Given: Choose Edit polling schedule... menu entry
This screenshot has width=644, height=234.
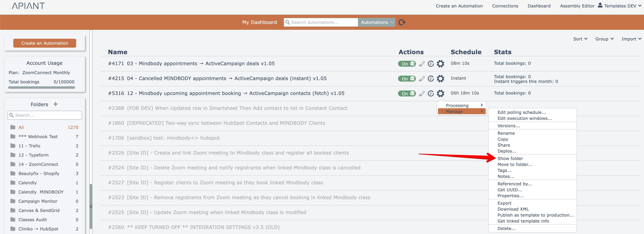Looking at the screenshot, I should click(521, 112).
